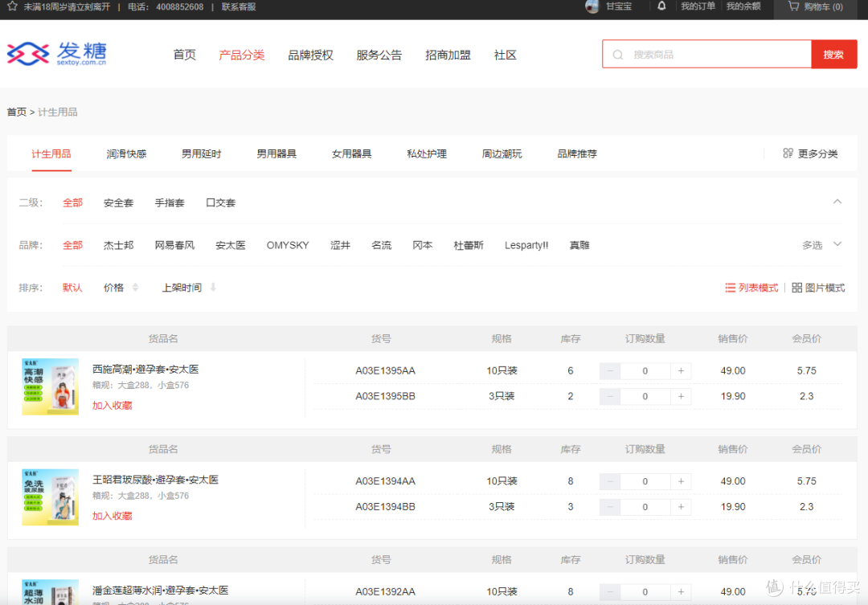Open 王昭君玻尿酸 product thumbnail
The image size is (868, 605).
(x=51, y=497)
